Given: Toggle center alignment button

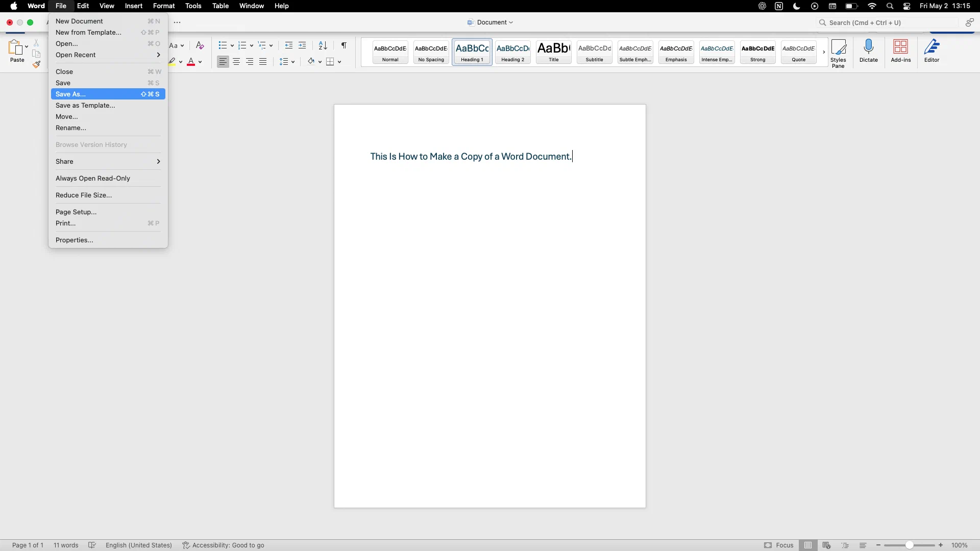Looking at the screenshot, I should click(236, 61).
